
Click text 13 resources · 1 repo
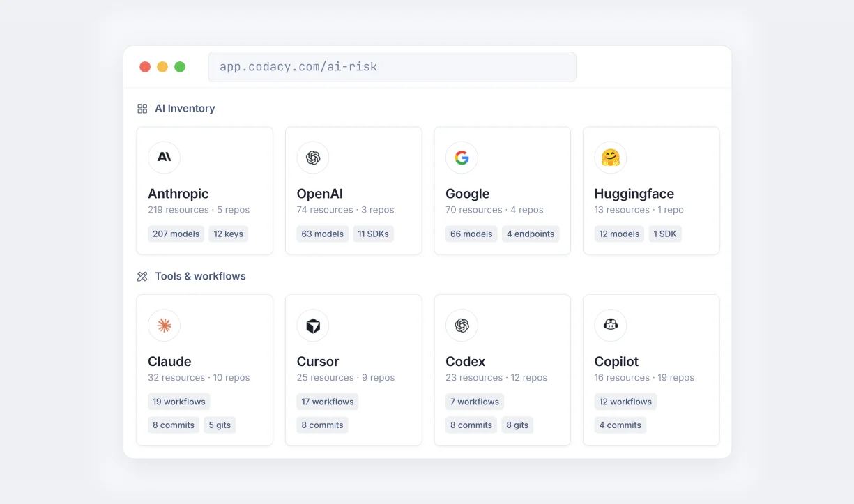click(639, 210)
